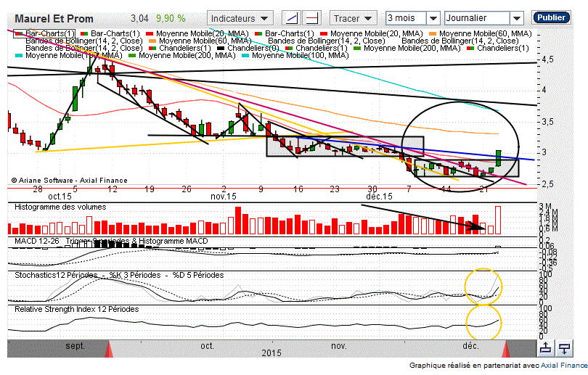Screen dimensions: 588x375
Task: Click the right red timeline range marker
Action: [506, 349]
